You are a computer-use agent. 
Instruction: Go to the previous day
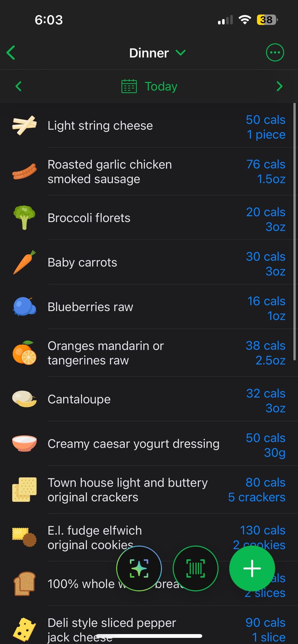click(18, 86)
